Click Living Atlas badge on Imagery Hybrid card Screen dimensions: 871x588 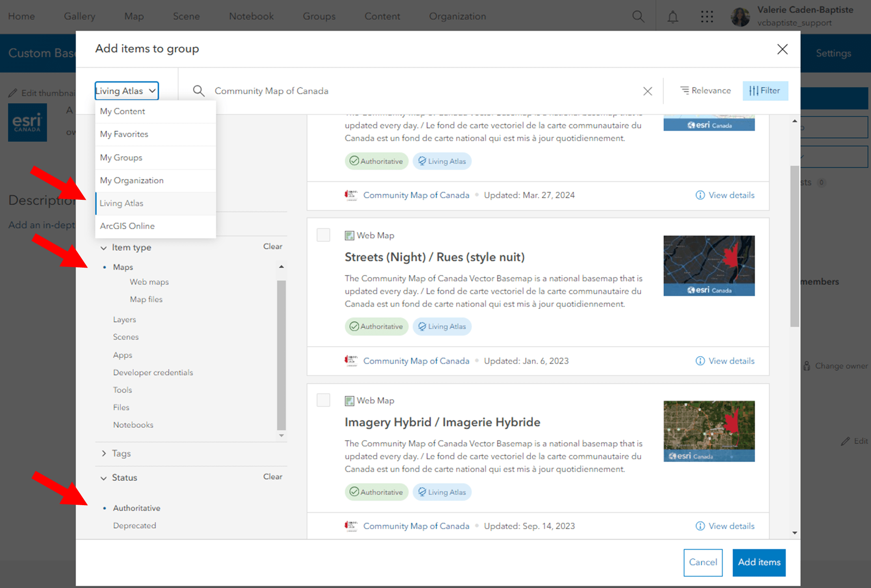coord(442,492)
